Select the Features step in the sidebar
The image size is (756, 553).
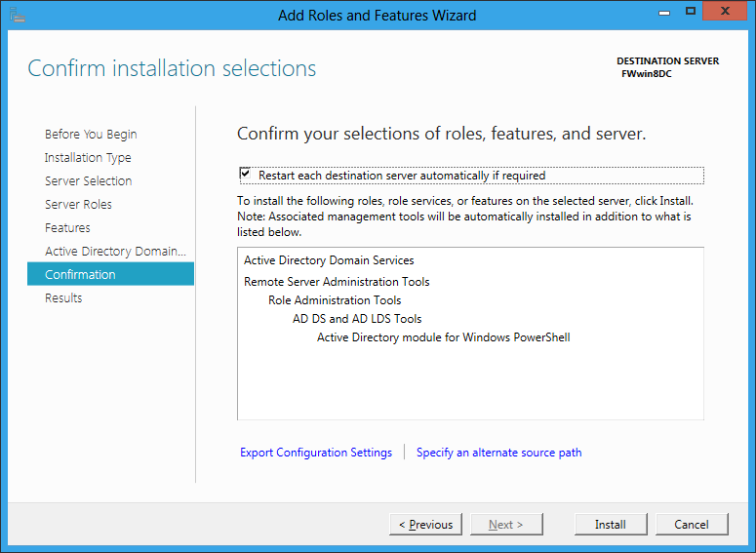click(x=67, y=228)
